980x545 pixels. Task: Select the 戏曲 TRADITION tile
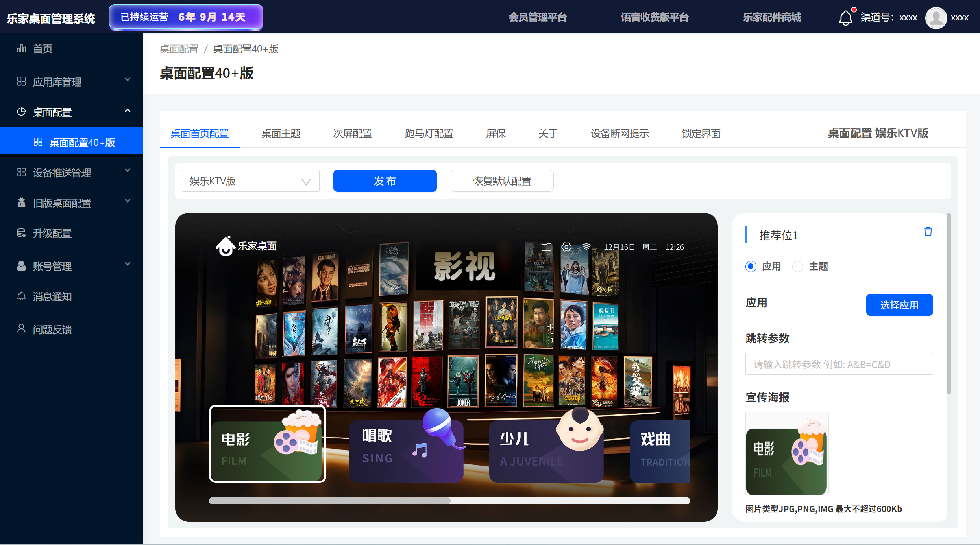pyautogui.click(x=660, y=451)
